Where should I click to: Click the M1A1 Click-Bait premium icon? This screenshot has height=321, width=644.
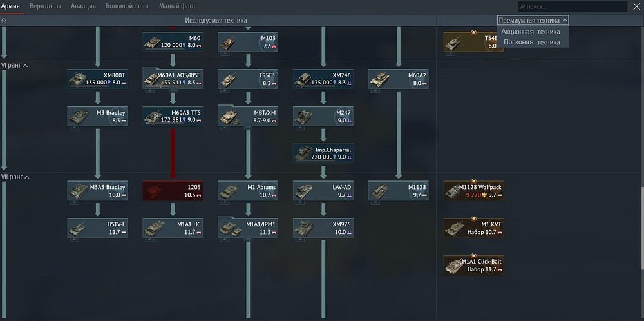tap(454, 266)
